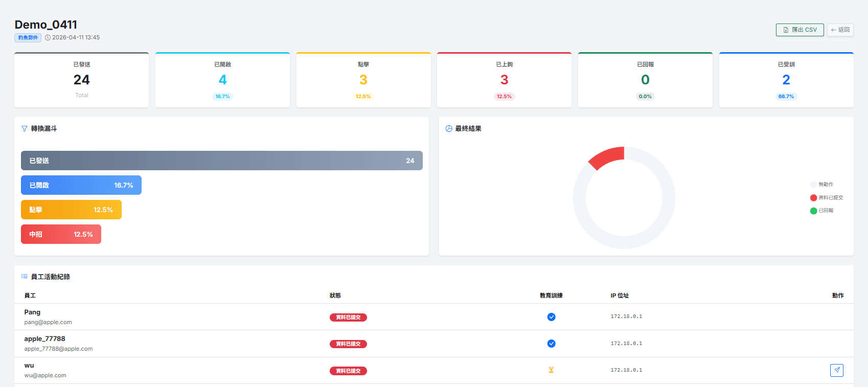This screenshot has width=868, height=387.
Task: Click the 點擊 12.5% funnel bar
Action: pyautogui.click(x=71, y=210)
